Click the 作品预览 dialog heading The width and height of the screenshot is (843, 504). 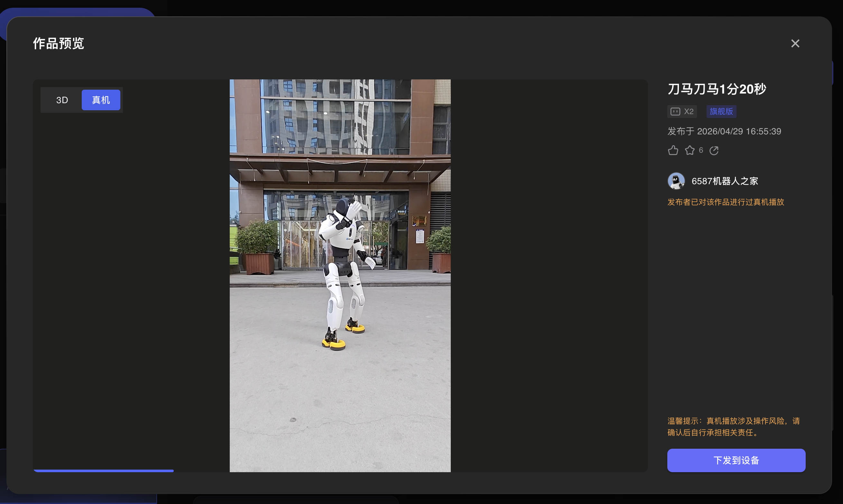pos(59,43)
